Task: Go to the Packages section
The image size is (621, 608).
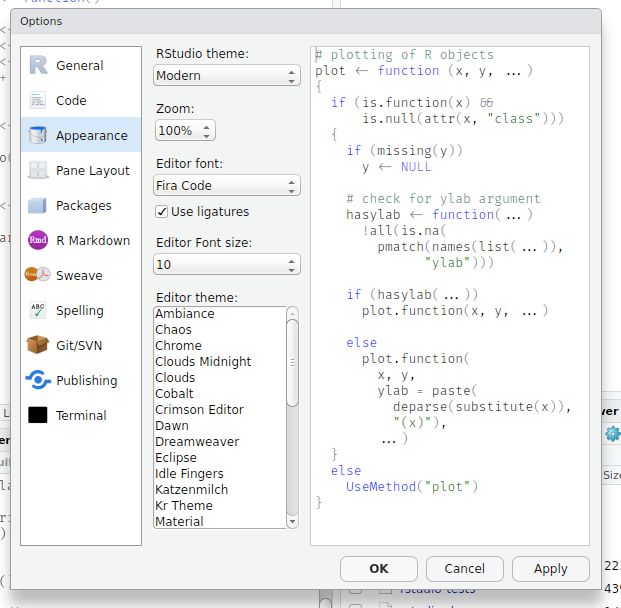Action: 81,205
